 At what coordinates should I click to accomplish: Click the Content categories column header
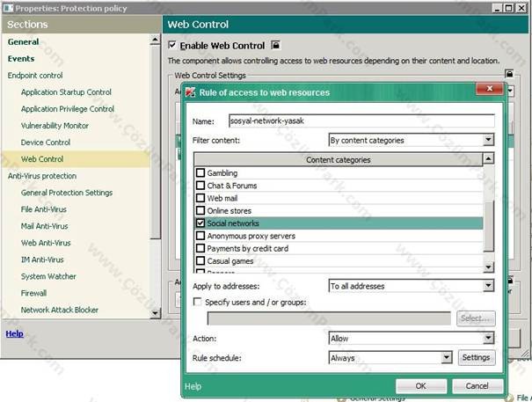tap(338, 159)
